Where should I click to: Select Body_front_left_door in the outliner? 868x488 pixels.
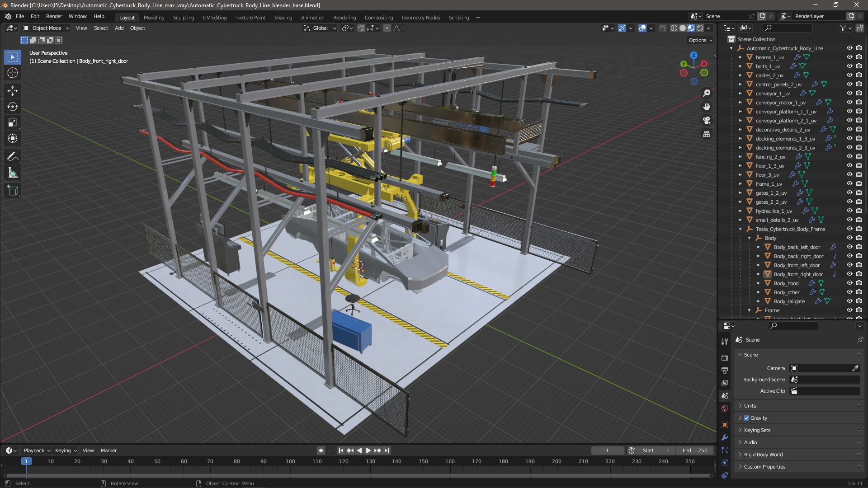(797, 265)
